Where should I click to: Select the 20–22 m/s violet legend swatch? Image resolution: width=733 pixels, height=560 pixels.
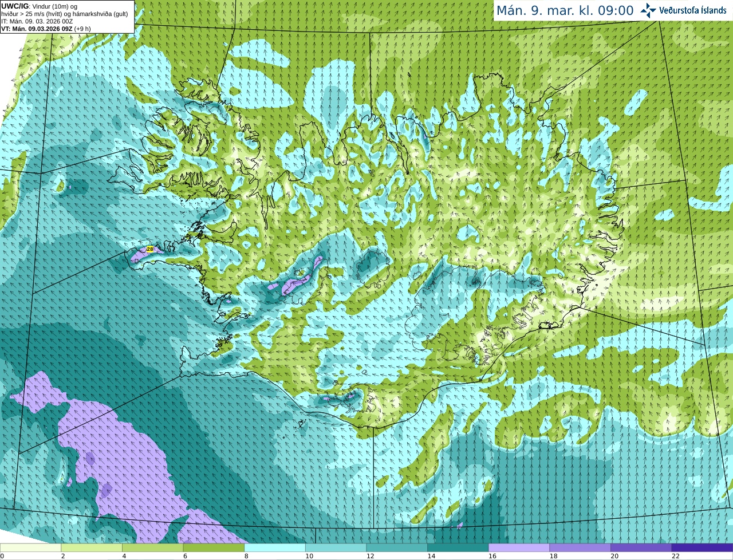click(641, 548)
